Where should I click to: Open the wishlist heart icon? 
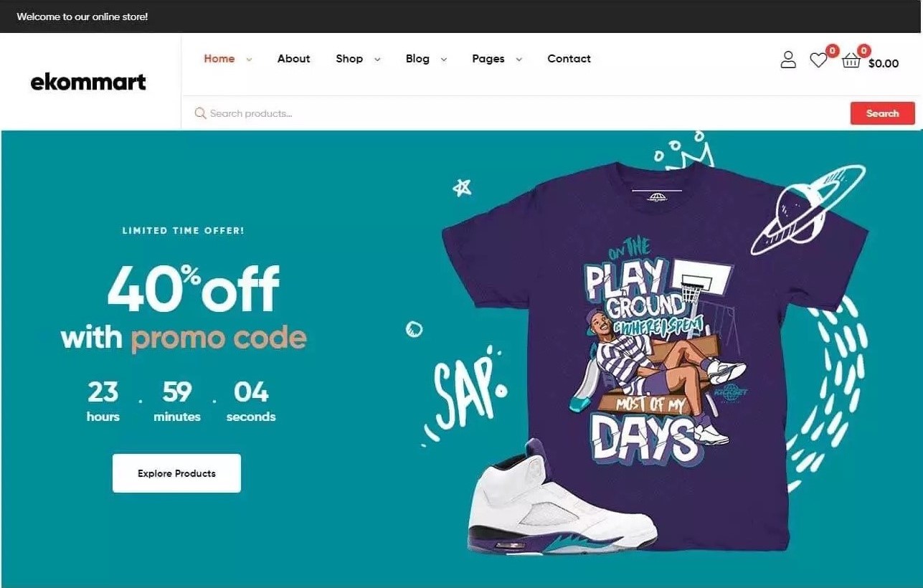[x=818, y=61]
